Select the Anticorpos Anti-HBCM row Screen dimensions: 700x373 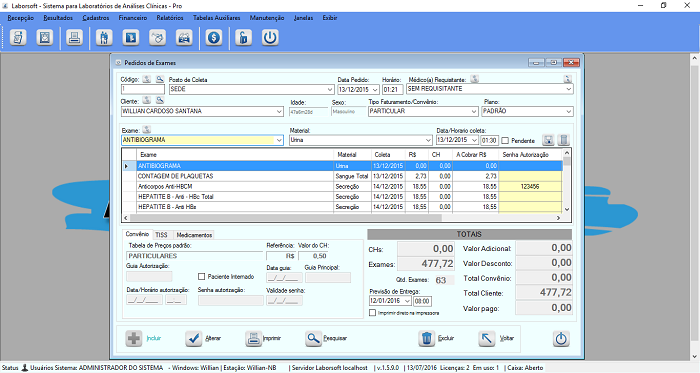[x=342, y=186]
